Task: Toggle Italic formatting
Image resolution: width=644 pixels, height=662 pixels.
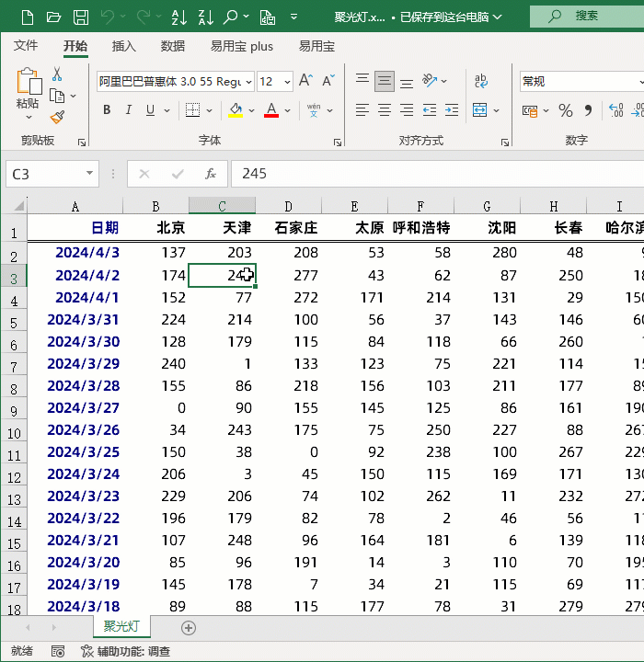Action: [x=129, y=109]
